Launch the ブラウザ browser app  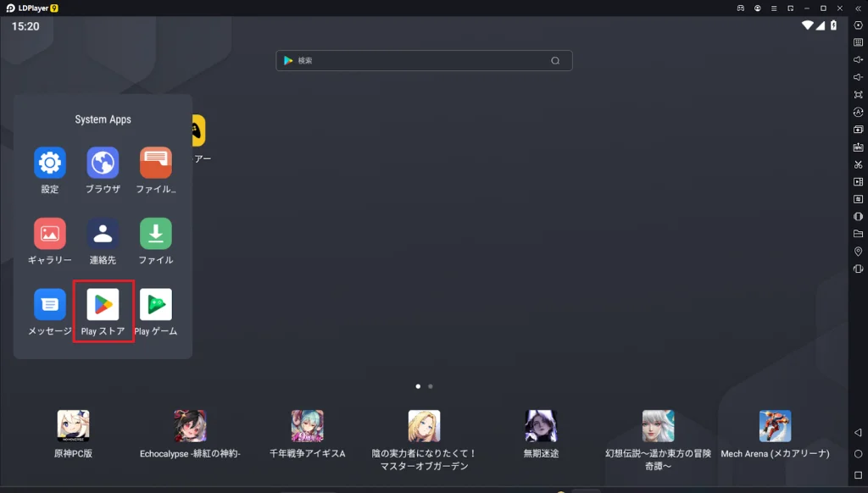click(103, 163)
